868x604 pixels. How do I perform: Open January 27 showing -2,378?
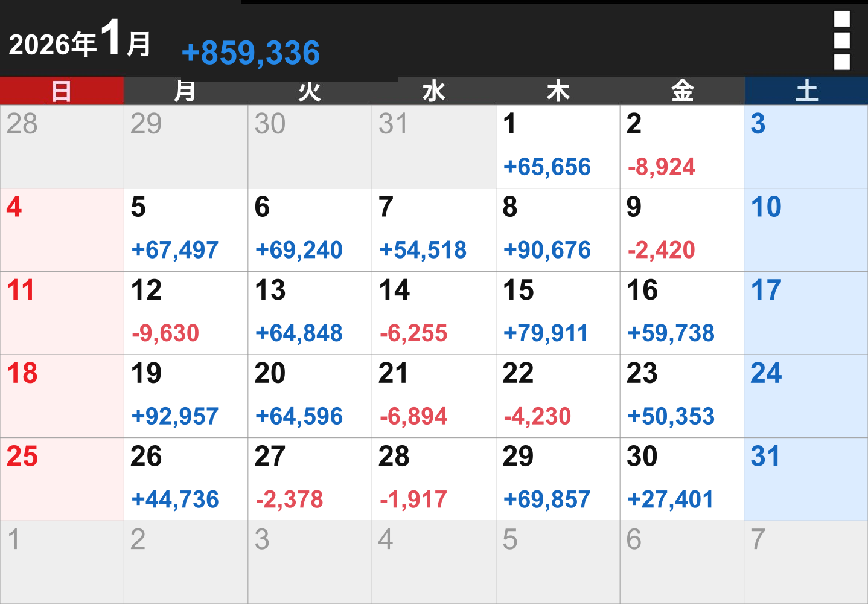(x=310, y=479)
